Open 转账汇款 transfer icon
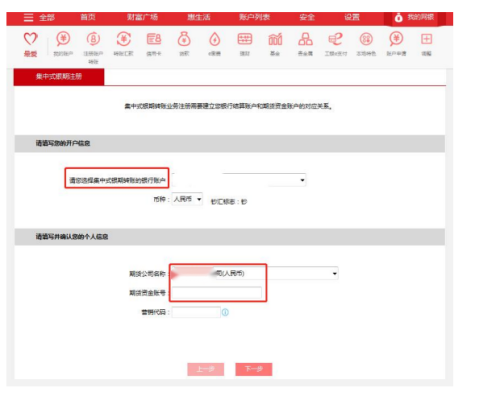Viewport: 479px width, 397px height. pos(124,43)
